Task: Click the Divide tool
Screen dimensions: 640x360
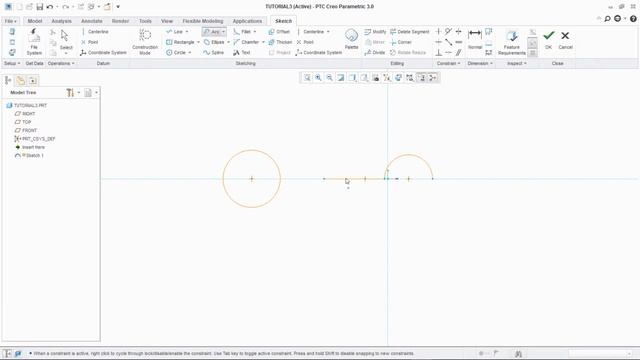Action: 375,53
